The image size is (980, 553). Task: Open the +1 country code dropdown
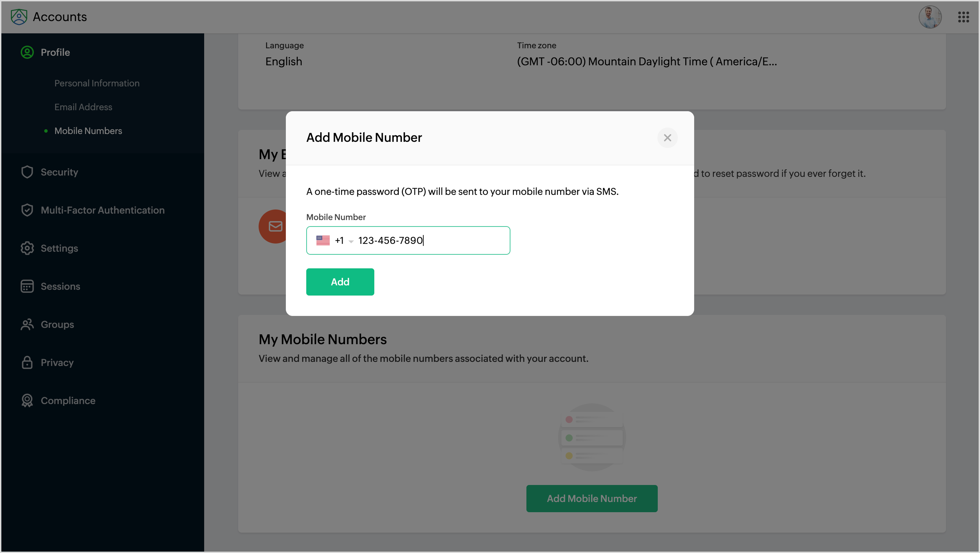coord(344,240)
